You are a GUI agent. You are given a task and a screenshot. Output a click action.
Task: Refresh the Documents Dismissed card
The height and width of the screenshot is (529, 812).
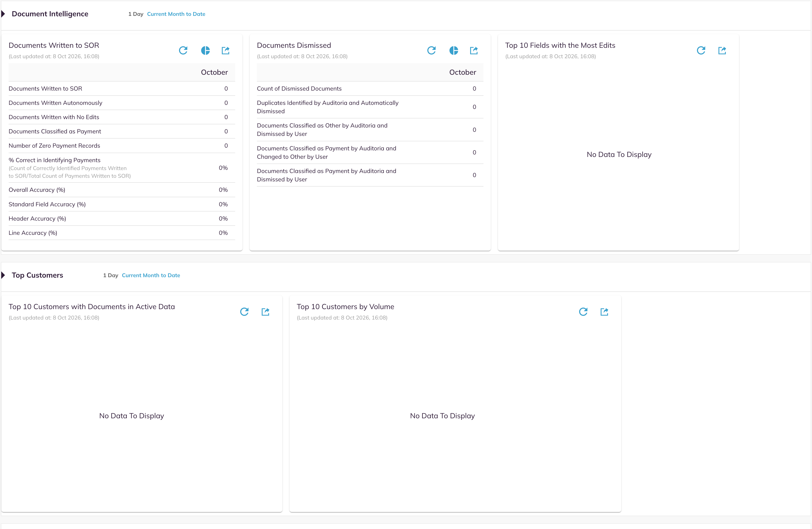432,50
